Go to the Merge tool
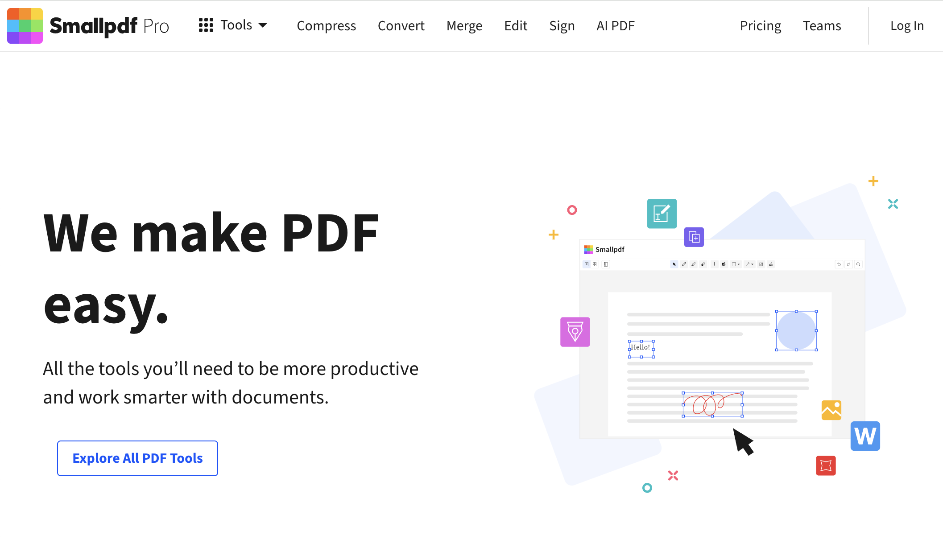 [x=464, y=26]
